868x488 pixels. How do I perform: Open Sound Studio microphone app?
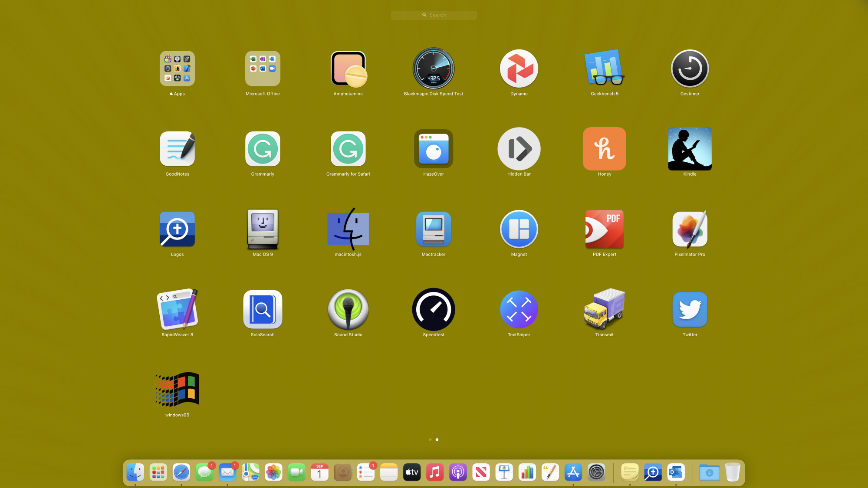click(348, 310)
